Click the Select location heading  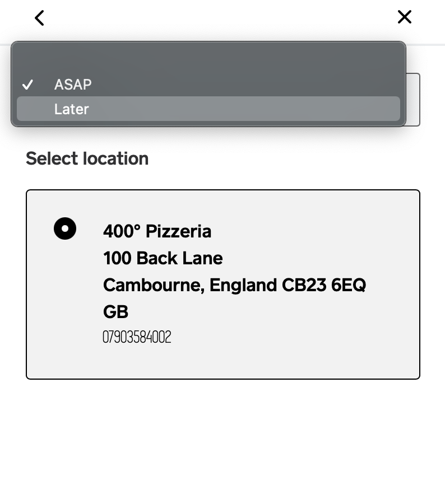coord(87,158)
